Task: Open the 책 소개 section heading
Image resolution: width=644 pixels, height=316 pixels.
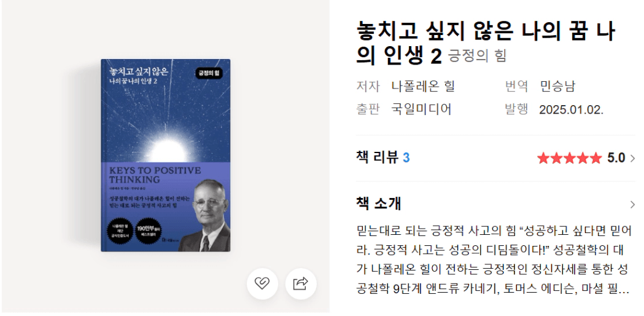Action: click(379, 203)
